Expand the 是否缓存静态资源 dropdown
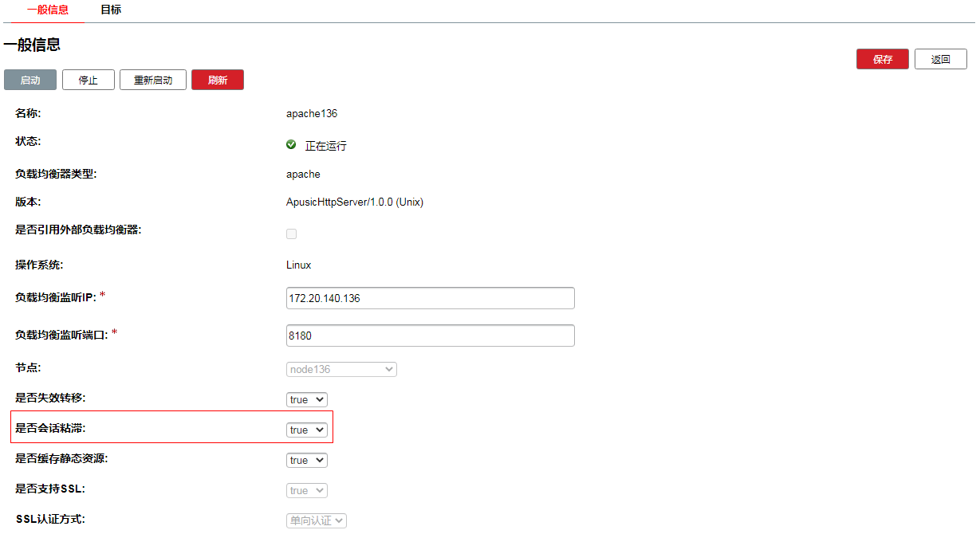The height and width of the screenshot is (534, 980). [x=307, y=461]
